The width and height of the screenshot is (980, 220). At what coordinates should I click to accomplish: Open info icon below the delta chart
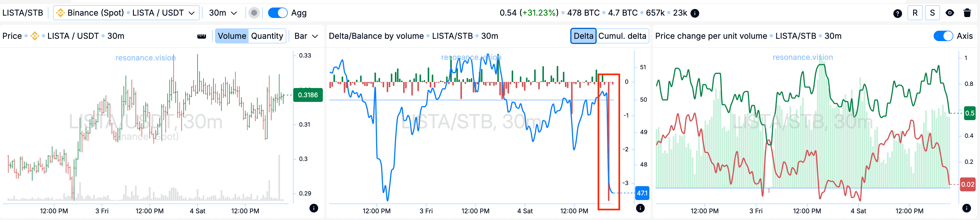point(640,208)
